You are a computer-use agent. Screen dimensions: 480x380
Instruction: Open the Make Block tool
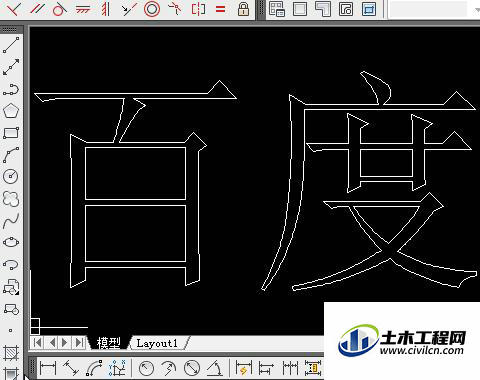pyautogui.click(x=11, y=309)
